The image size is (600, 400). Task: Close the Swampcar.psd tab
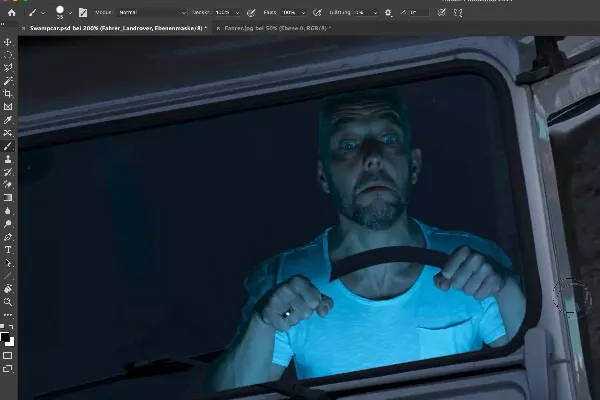(24, 28)
